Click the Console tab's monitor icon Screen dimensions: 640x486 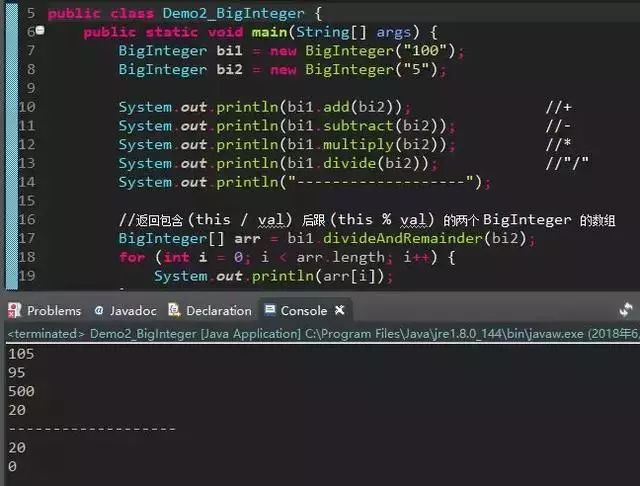pos(270,311)
